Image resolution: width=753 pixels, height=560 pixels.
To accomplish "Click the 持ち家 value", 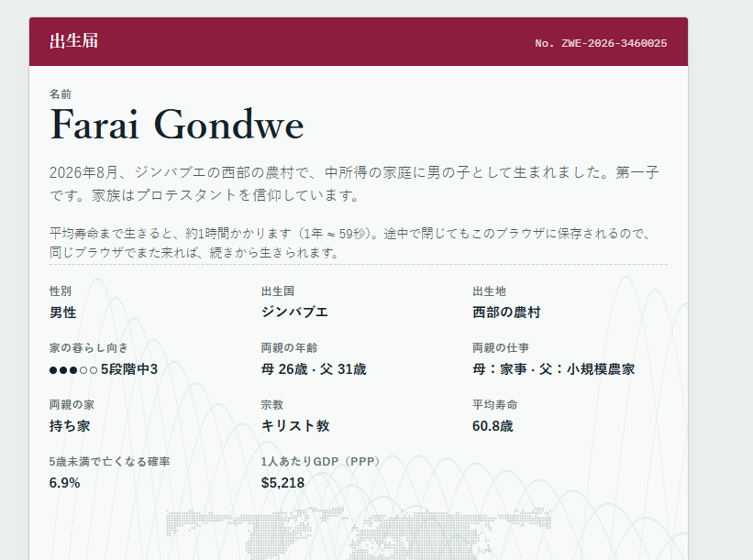I will tap(70, 425).
